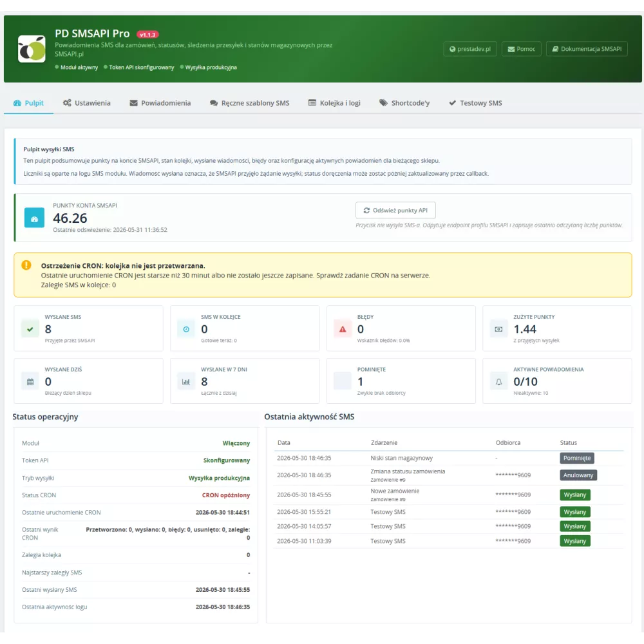
Task: Click the Zmiana statusu zamówienia event
Action: (x=408, y=471)
